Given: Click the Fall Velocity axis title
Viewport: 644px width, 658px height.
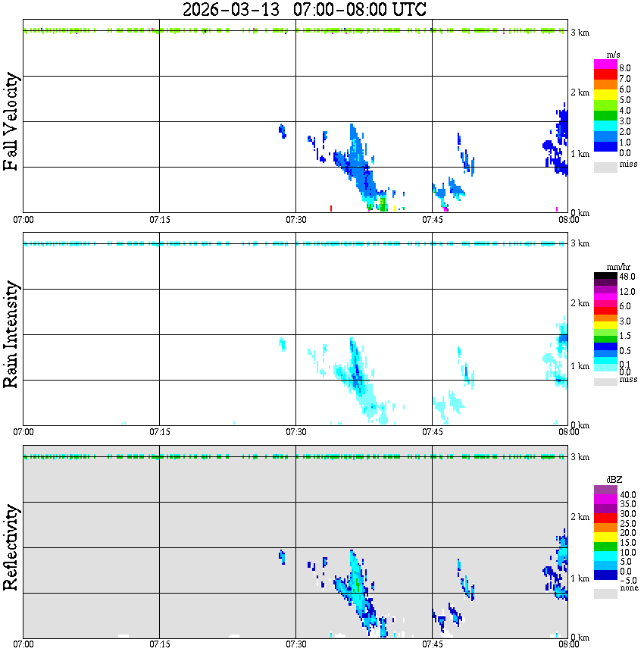Looking at the screenshot, I should tap(11, 121).
